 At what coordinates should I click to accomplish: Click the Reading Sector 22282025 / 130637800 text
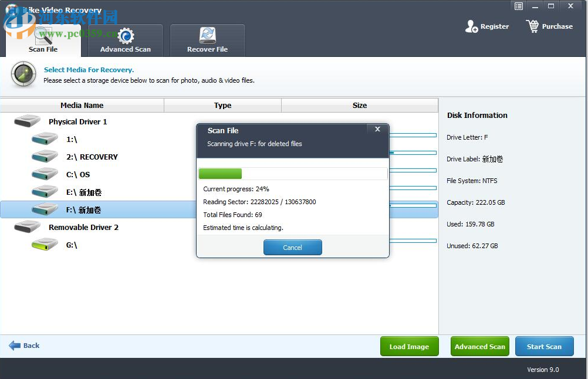pyautogui.click(x=259, y=202)
